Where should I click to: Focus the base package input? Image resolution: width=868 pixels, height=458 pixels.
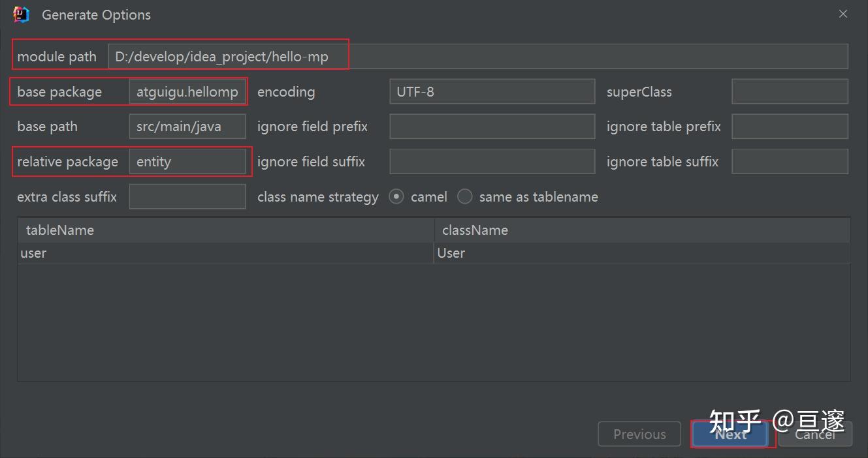click(x=187, y=92)
